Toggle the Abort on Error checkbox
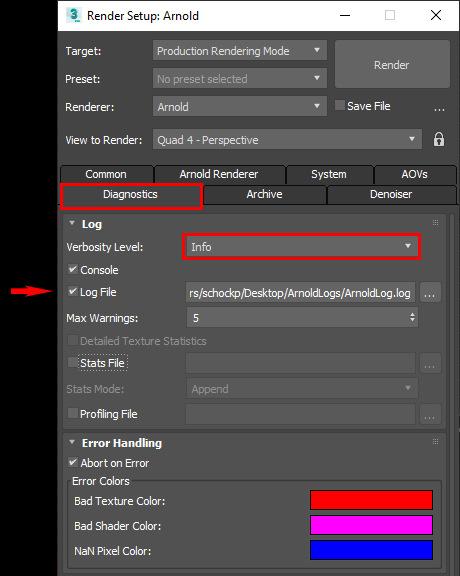The image size is (460, 576). pyautogui.click(x=73, y=462)
